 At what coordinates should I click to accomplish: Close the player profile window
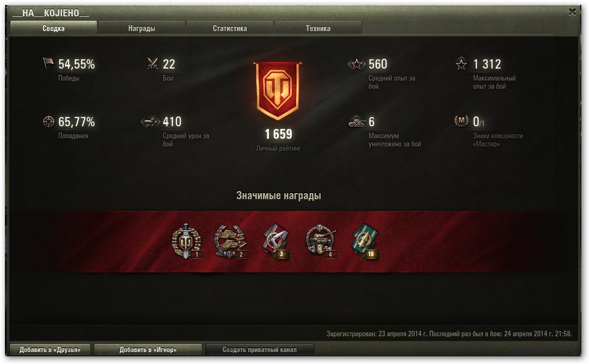tap(572, 12)
